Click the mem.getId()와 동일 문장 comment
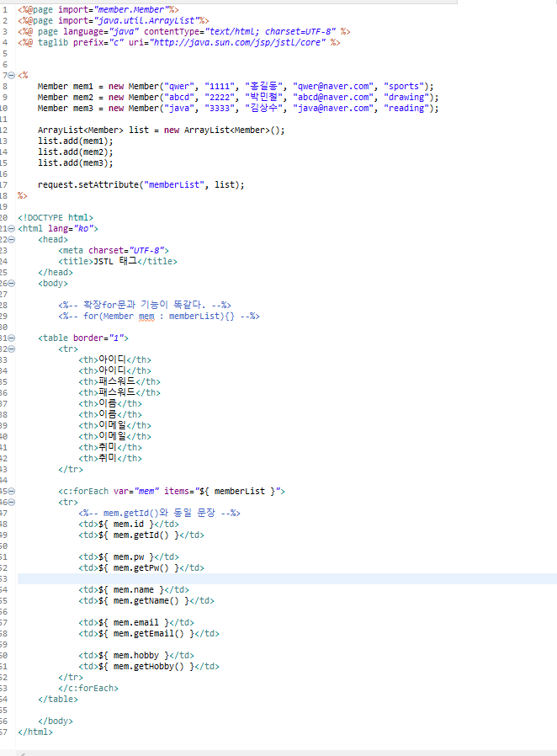Image resolution: width=557 pixels, height=756 pixels. (159, 513)
